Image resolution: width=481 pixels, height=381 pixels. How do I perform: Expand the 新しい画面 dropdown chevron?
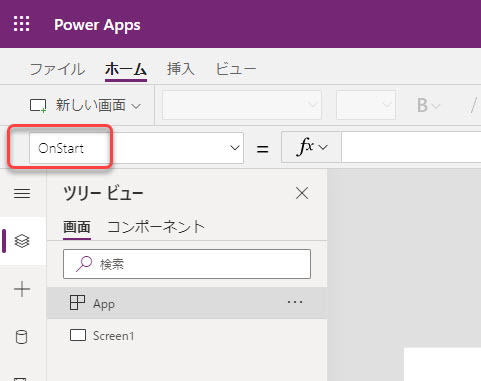(x=136, y=106)
